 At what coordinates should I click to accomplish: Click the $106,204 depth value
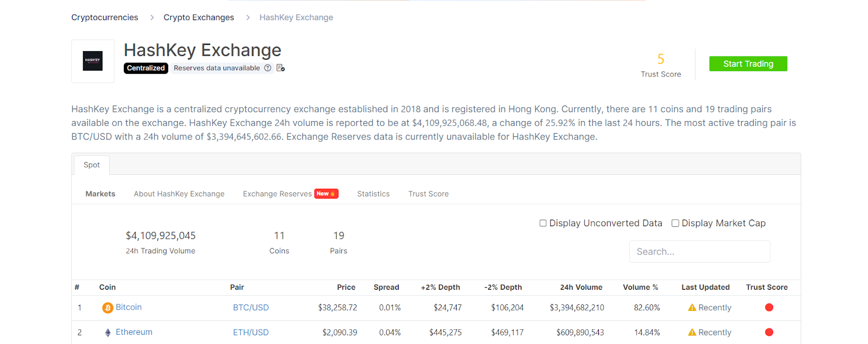tap(507, 308)
